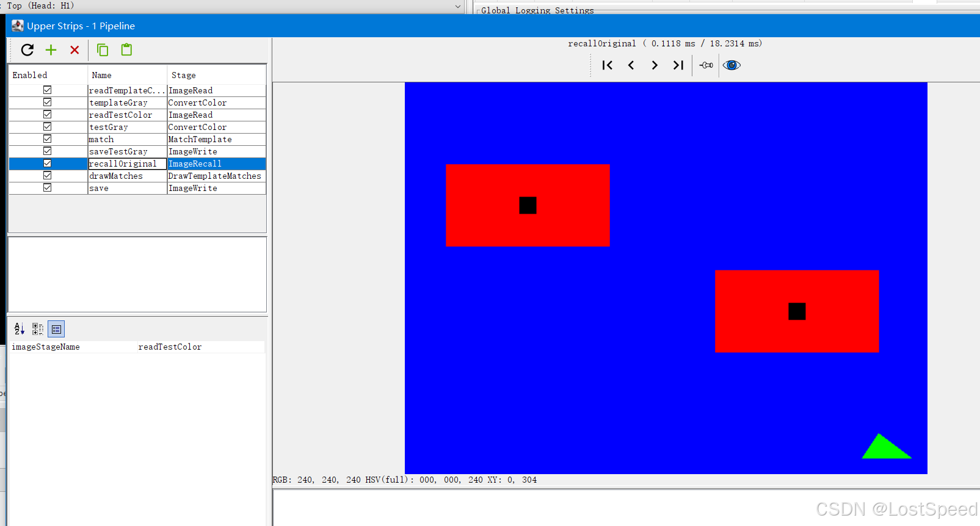Image resolution: width=980 pixels, height=526 pixels.
Task: Disable the readTemplateC... stage checkbox
Action: pos(47,90)
